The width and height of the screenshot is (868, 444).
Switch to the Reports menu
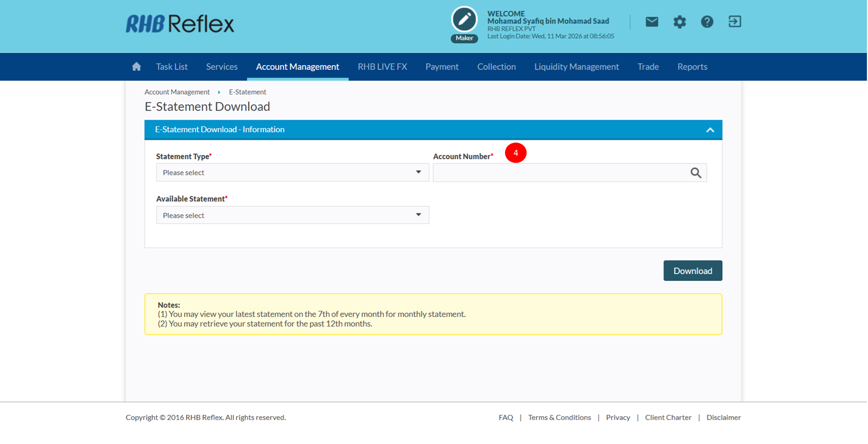click(x=692, y=67)
